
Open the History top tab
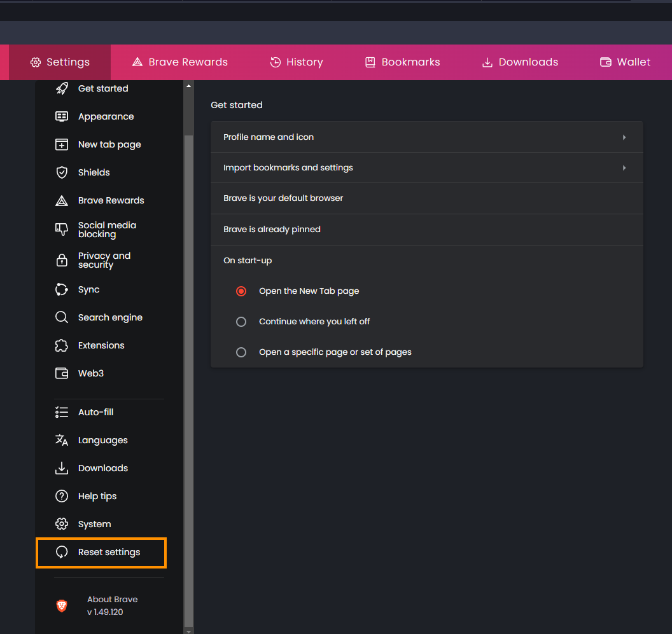(x=297, y=62)
